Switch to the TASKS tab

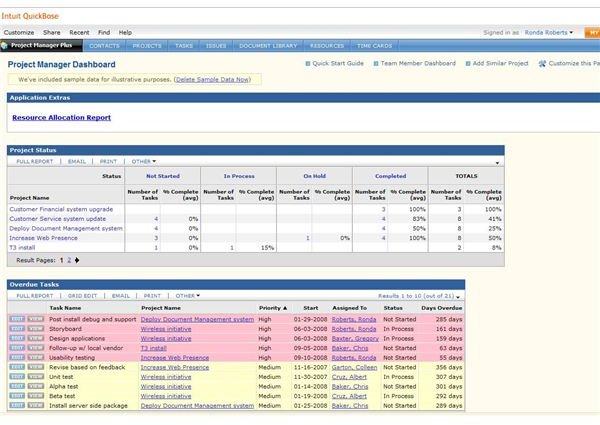click(x=184, y=46)
